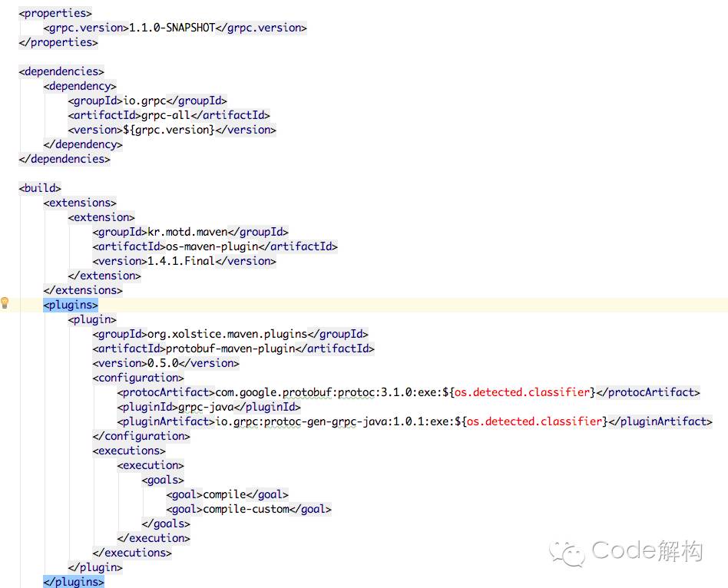728x588 pixels.
Task: Click the groupId value kr.motd.maven
Action: point(187,232)
